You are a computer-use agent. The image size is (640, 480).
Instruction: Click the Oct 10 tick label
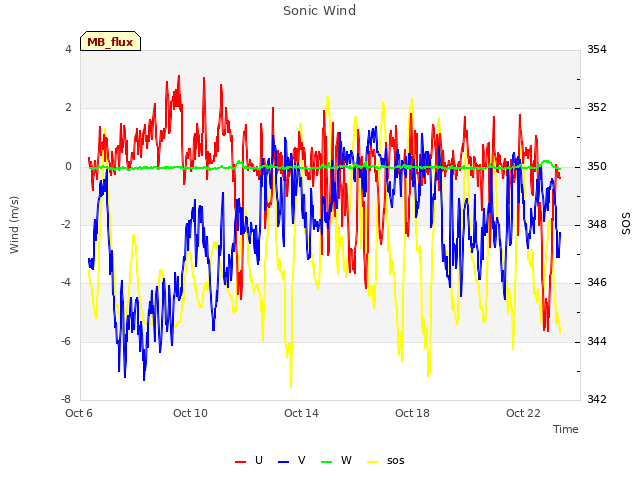(x=190, y=413)
